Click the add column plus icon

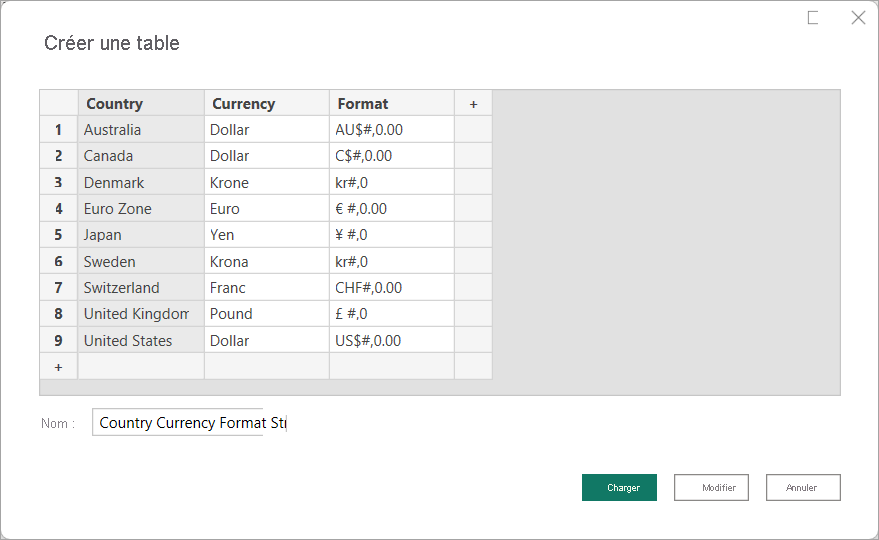tap(473, 103)
